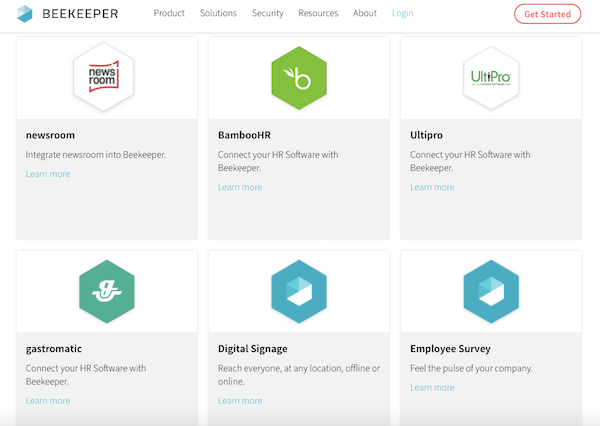Viewport: 600px width, 426px height.
Task: Click the BambooHR green hexagon icon
Action: tap(299, 78)
